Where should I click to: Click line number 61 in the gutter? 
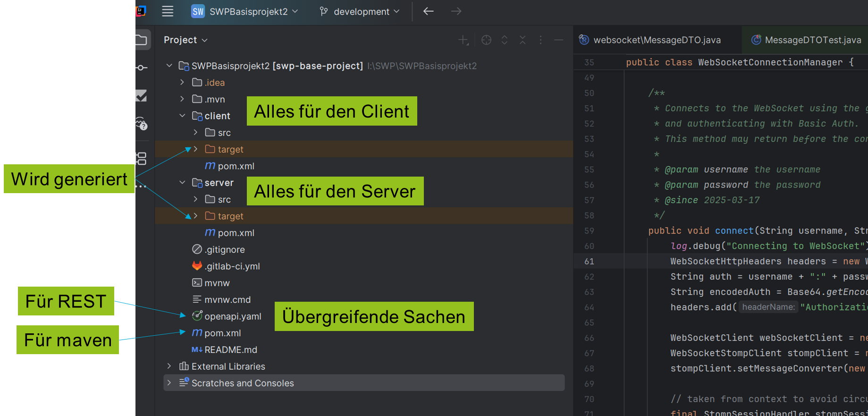(589, 261)
